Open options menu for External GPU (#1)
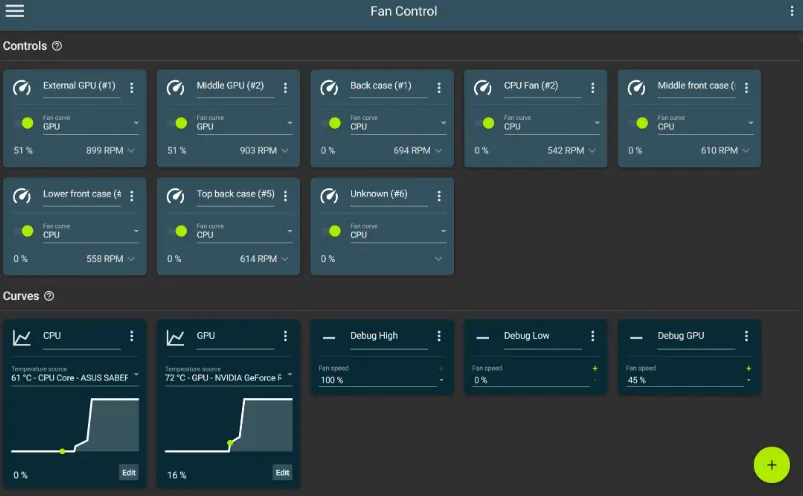This screenshot has height=496, width=803. [x=132, y=88]
